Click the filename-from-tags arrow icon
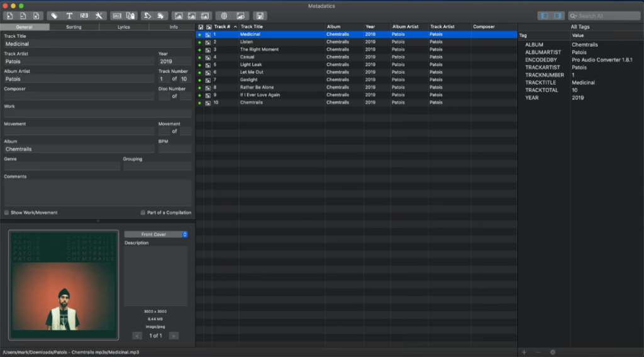Viewport: 644px width, 357px height. pyautogui.click(x=160, y=16)
